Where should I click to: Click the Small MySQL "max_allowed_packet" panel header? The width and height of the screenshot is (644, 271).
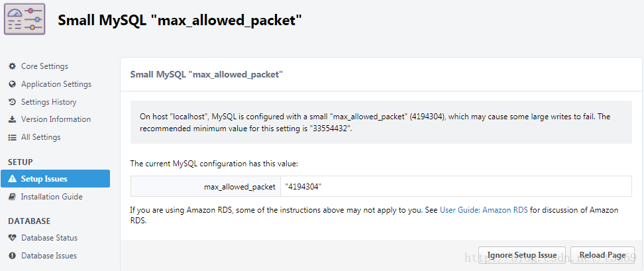coord(381,74)
